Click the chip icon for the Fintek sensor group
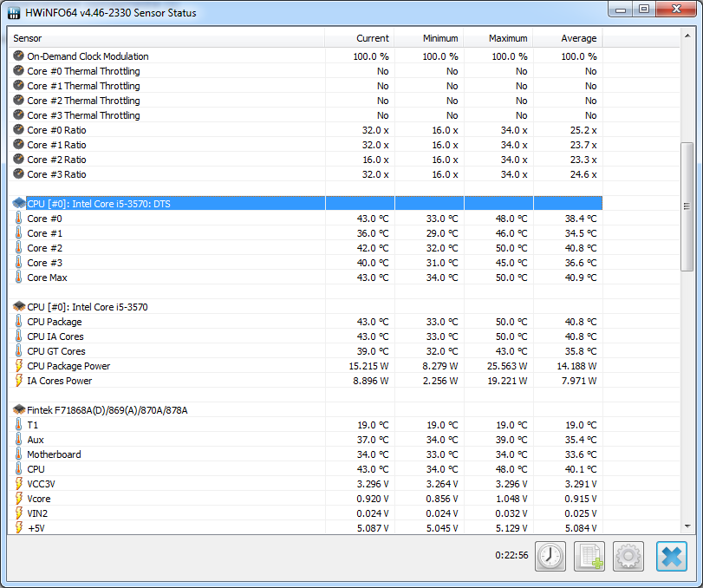703x588 pixels. [x=19, y=410]
